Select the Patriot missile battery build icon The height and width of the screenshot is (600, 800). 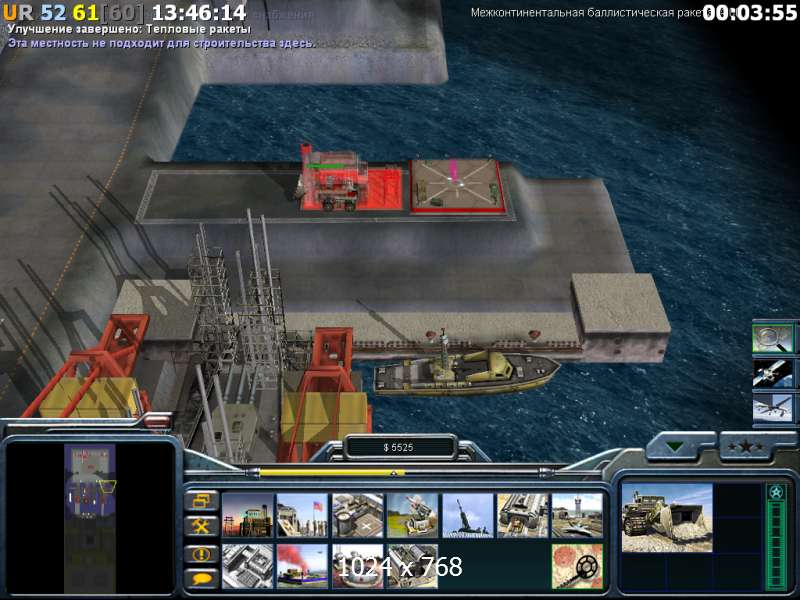pos(412,515)
